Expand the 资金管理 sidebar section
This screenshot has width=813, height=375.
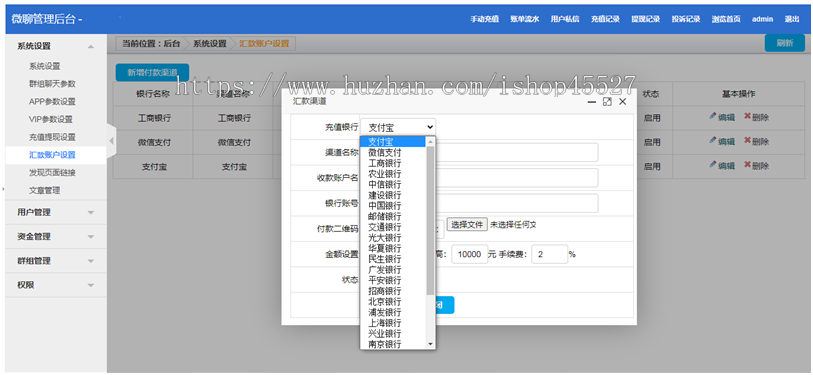pos(91,237)
